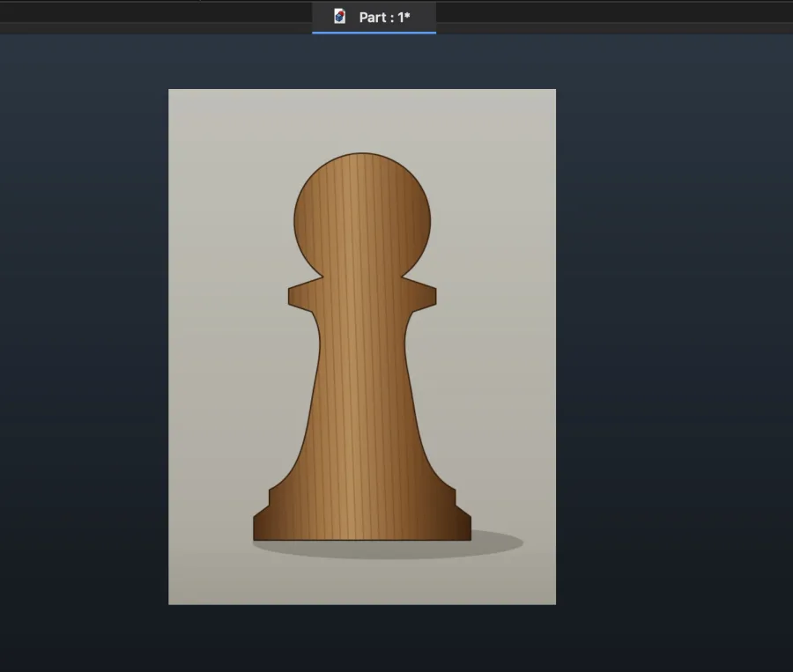Click the part document icon in tab
Viewport: 793px width, 672px height.
click(x=340, y=17)
